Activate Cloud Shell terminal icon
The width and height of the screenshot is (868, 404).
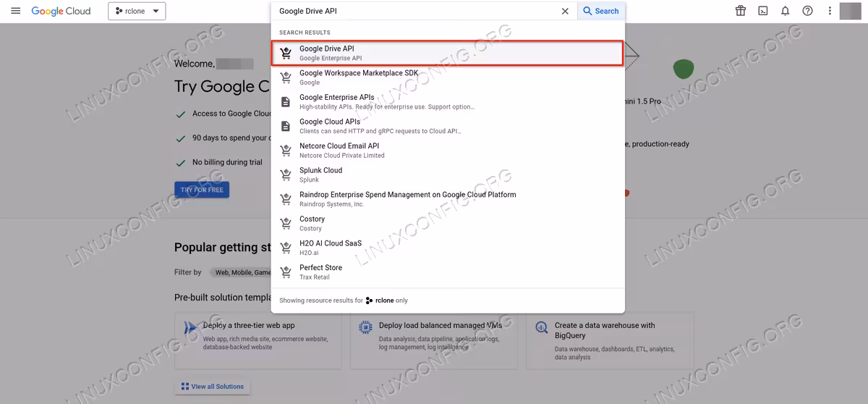pos(763,11)
